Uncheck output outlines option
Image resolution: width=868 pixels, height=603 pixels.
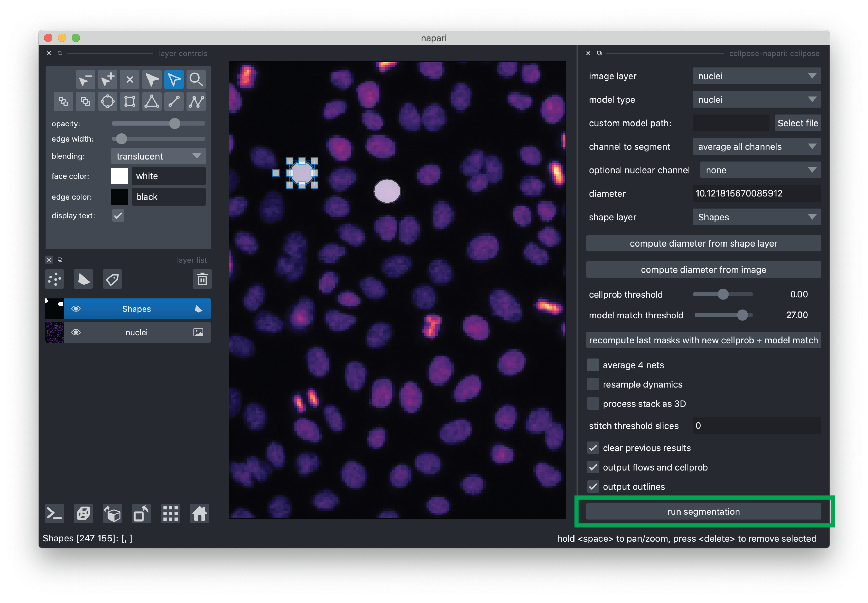(593, 487)
